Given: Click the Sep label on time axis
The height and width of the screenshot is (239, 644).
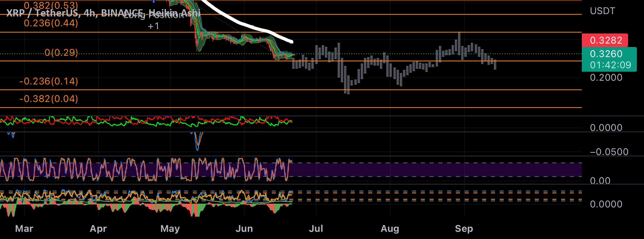Looking at the screenshot, I should [x=464, y=229].
